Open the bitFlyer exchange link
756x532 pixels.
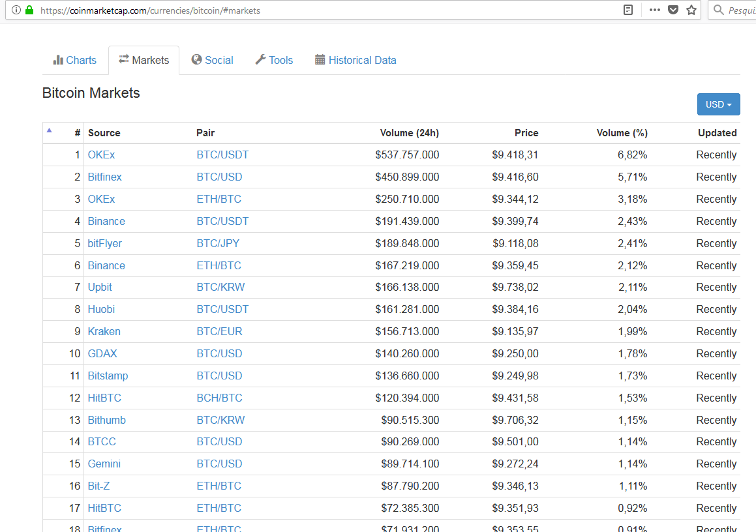pyautogui.click(x=104, y=243)
